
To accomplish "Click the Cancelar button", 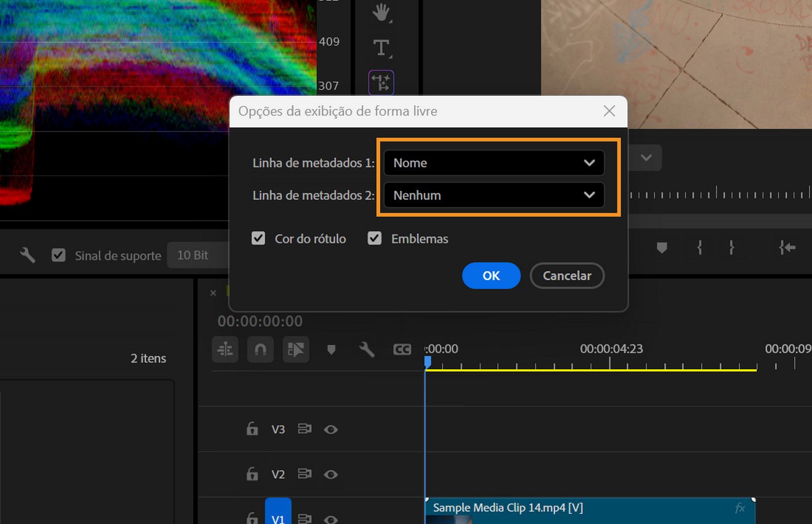I will (x=566, y=275).
